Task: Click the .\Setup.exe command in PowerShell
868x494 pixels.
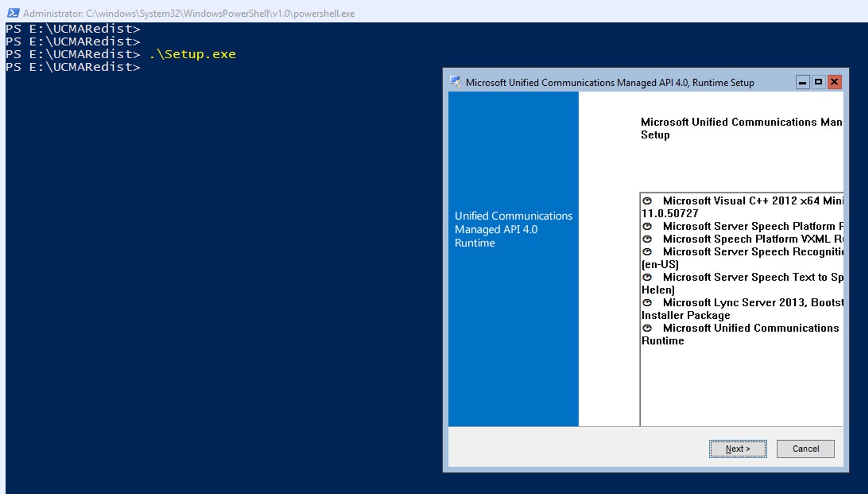Action: click(x=193, y=54)
